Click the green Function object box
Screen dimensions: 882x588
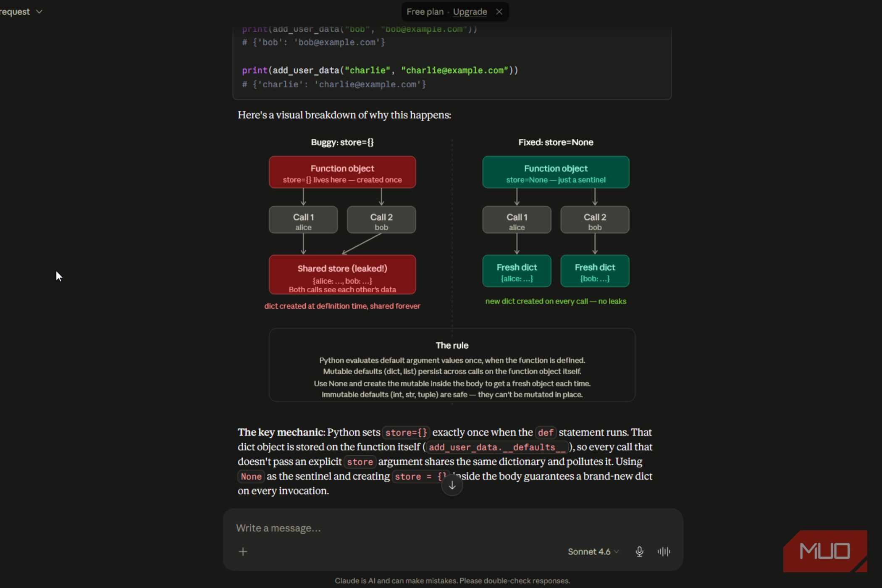click(556, 172)
